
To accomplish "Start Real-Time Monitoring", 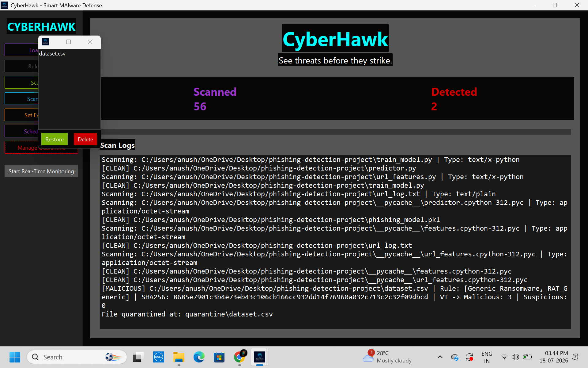I will [x=41, y=171].
